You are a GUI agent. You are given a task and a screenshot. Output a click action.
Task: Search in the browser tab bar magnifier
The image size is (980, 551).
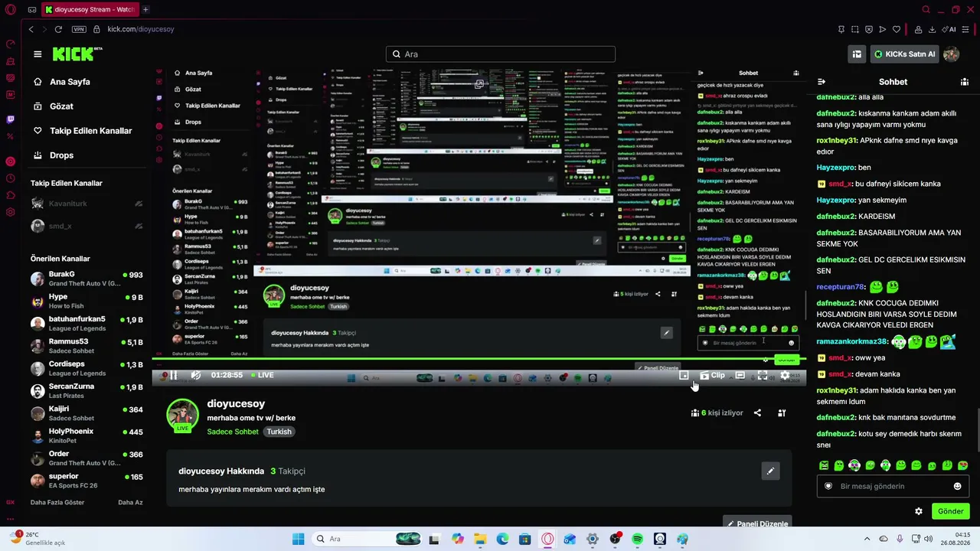pyautogui.click(x=926, y=10)
